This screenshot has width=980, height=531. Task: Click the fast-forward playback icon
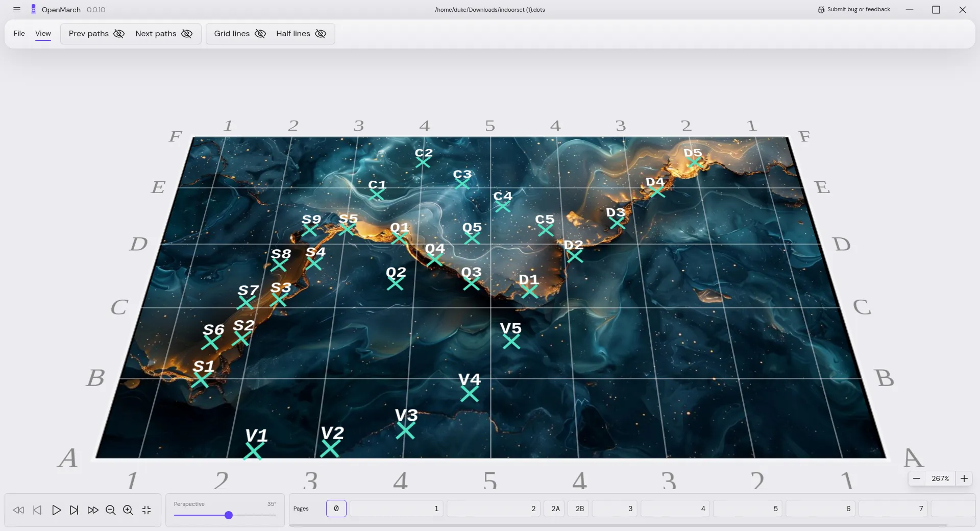tap(92, 510)
